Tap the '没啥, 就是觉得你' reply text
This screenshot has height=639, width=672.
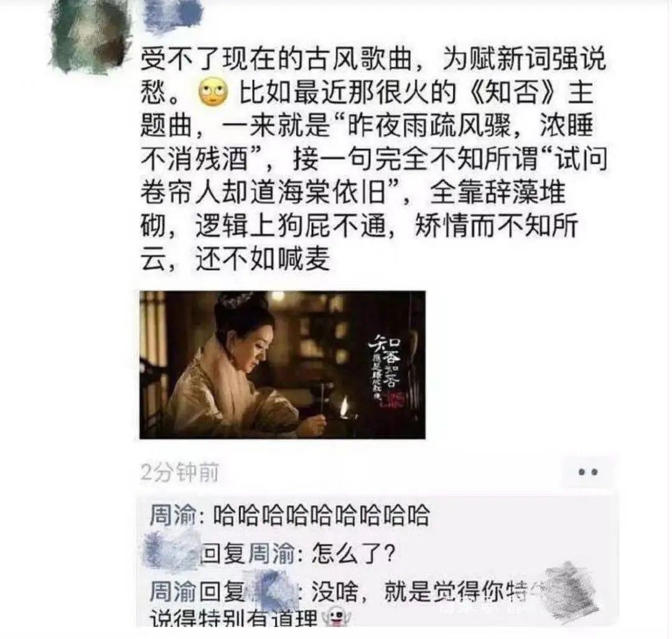point(418,592)
